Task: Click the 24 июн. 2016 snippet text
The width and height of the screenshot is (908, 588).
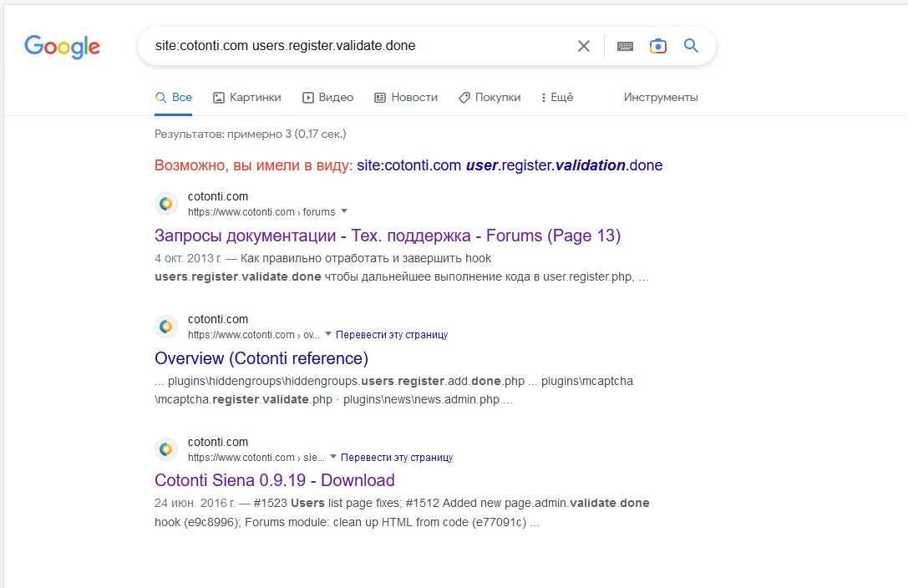Action: (x=401, y=512)
